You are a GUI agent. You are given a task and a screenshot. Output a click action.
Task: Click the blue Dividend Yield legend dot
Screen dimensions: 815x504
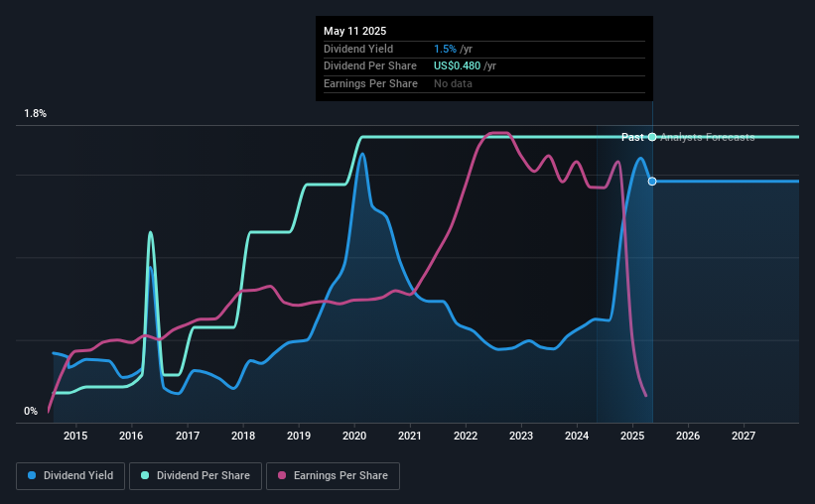click(32, 475)
